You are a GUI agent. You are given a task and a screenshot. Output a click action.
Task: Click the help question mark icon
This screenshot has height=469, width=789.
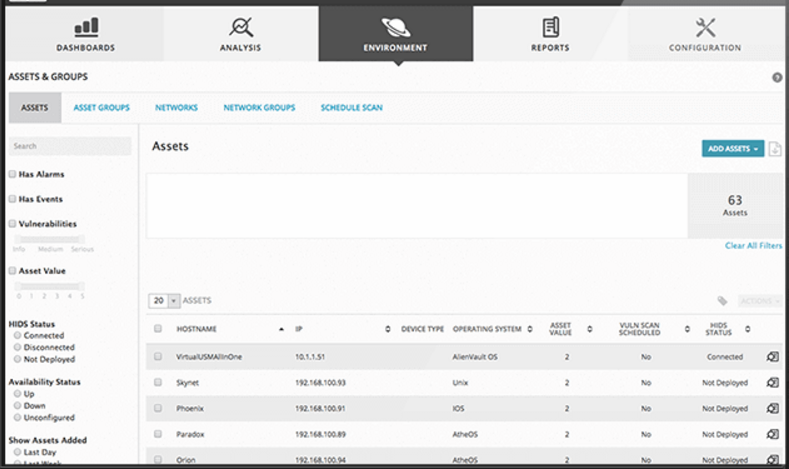777,77
